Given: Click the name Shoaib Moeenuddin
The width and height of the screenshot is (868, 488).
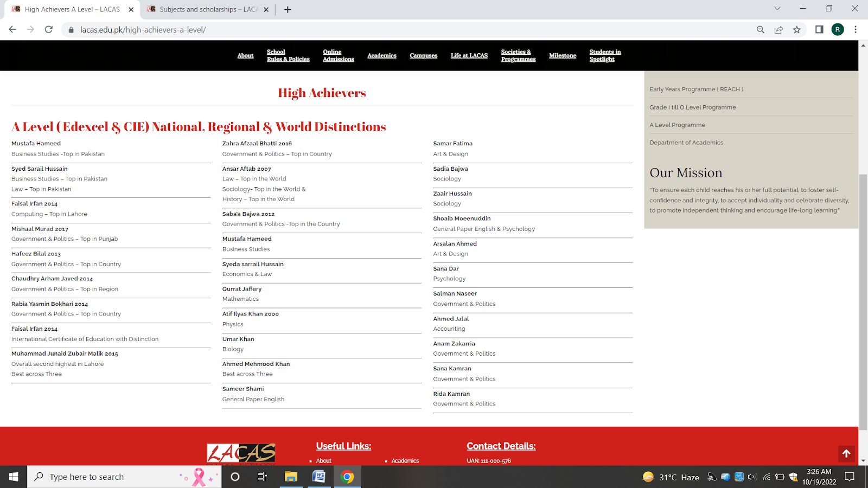Looking at the screenshot, I should point(462,219).
